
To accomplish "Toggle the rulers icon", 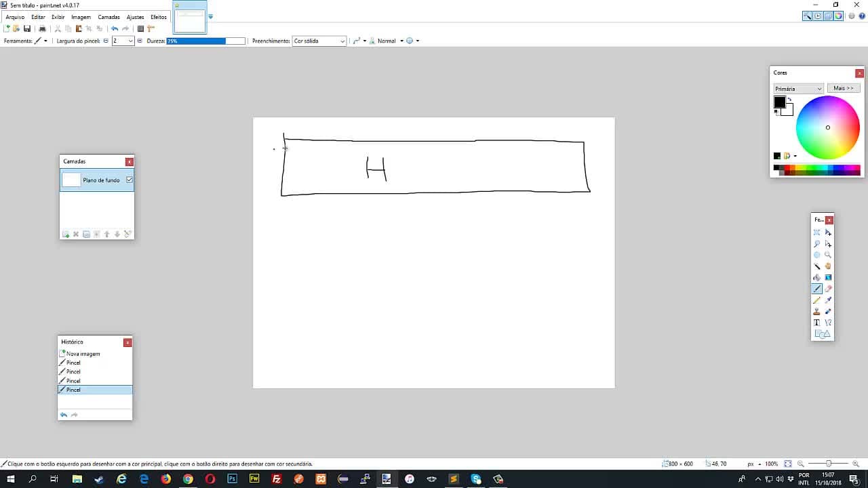I will tap(151, 28).
